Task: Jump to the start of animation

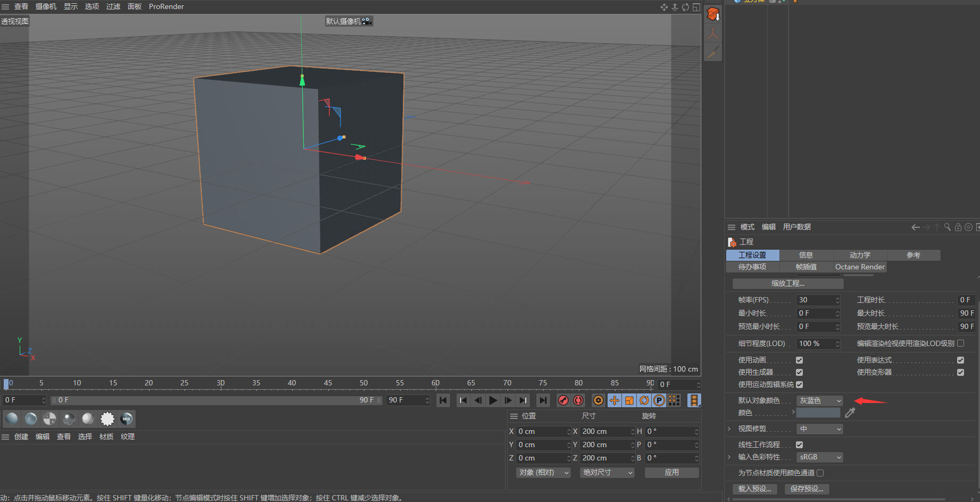Action: point(443,400)
